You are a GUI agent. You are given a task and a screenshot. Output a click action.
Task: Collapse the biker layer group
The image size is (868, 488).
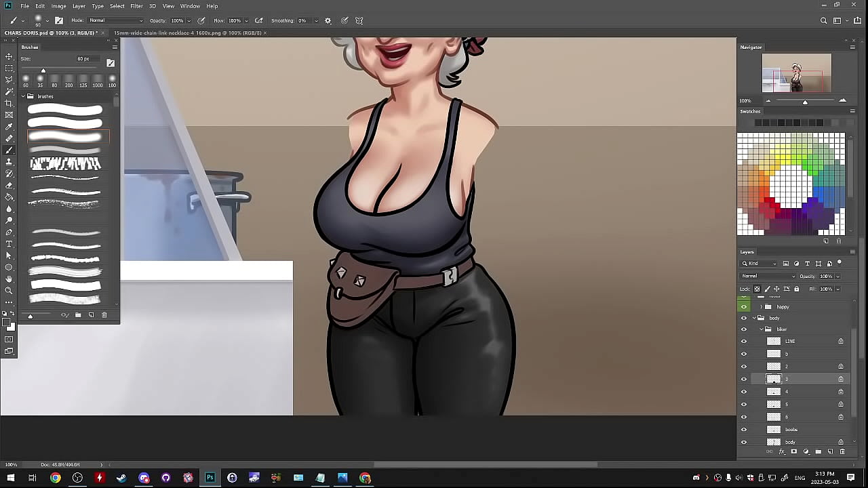tap(762, 329)
